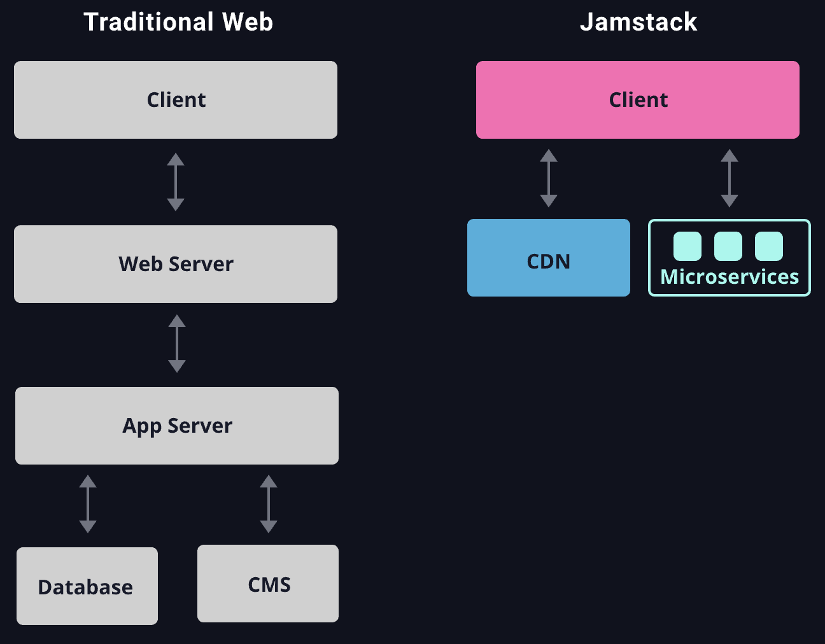Click the Jamstack heading
The width and height of the screenshot is (825, 644).
[x=638, y=22]
